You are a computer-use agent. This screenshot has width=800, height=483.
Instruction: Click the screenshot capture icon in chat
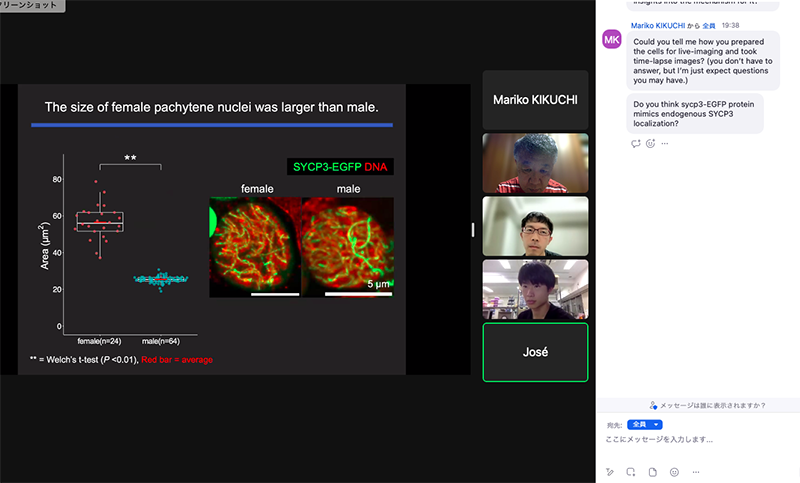(x=631, y=472)
